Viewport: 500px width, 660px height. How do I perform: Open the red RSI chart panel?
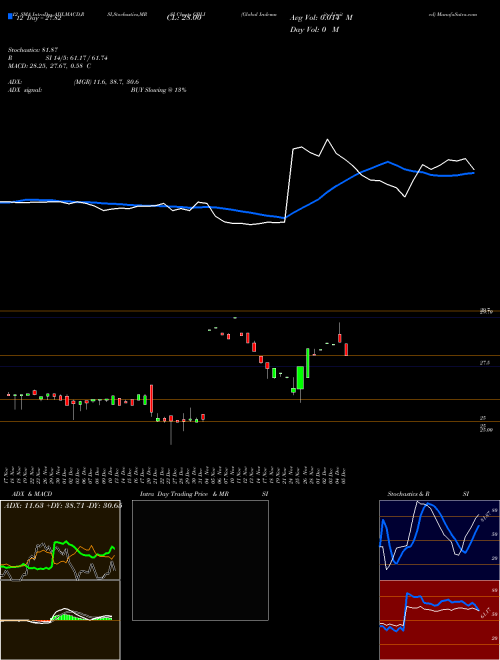439,620
